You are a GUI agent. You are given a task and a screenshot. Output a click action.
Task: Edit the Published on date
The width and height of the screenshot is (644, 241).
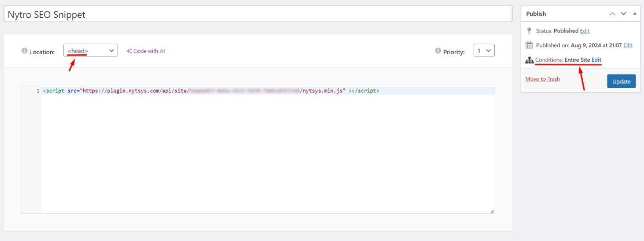tap(628, 45)
